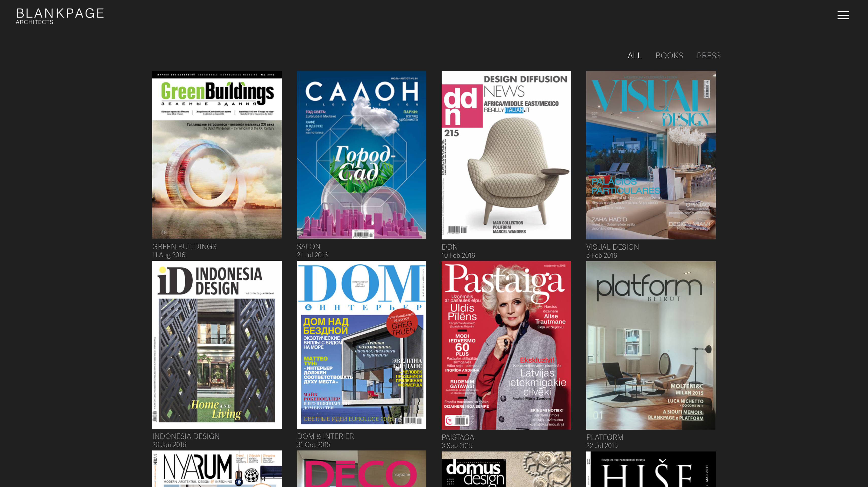Click the INDONESIA DESIGN title link
This screenshot has height=487, width=868.
(186, 436)
